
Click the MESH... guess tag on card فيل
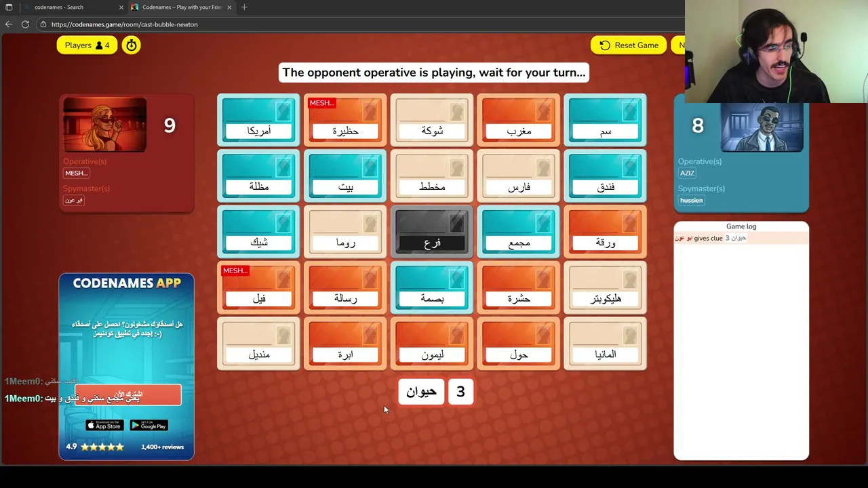click(235, 270)
